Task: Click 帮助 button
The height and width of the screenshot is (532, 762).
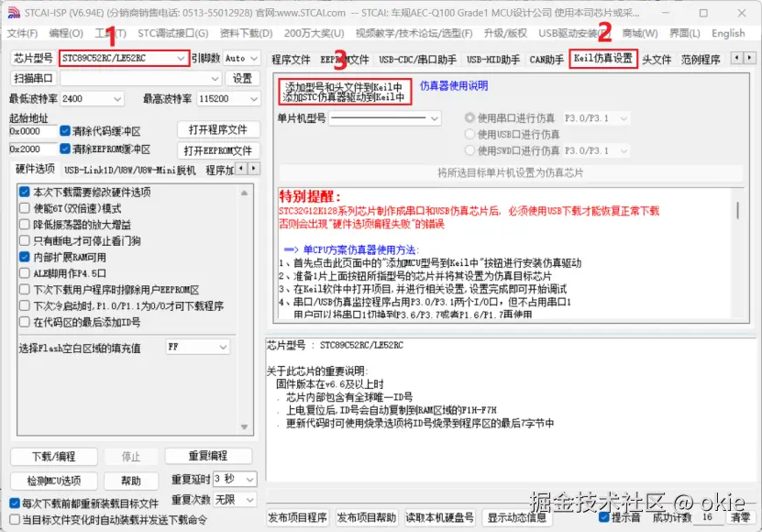Action: [131, 481]
